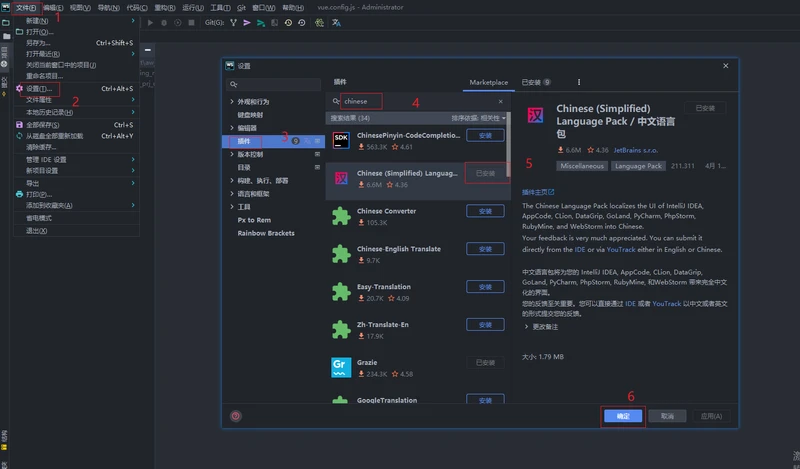The height and width of the screenshot is (469, 800).
Task: Open the 编辑 menu in menu bar
Action: [x=53, y=8]
